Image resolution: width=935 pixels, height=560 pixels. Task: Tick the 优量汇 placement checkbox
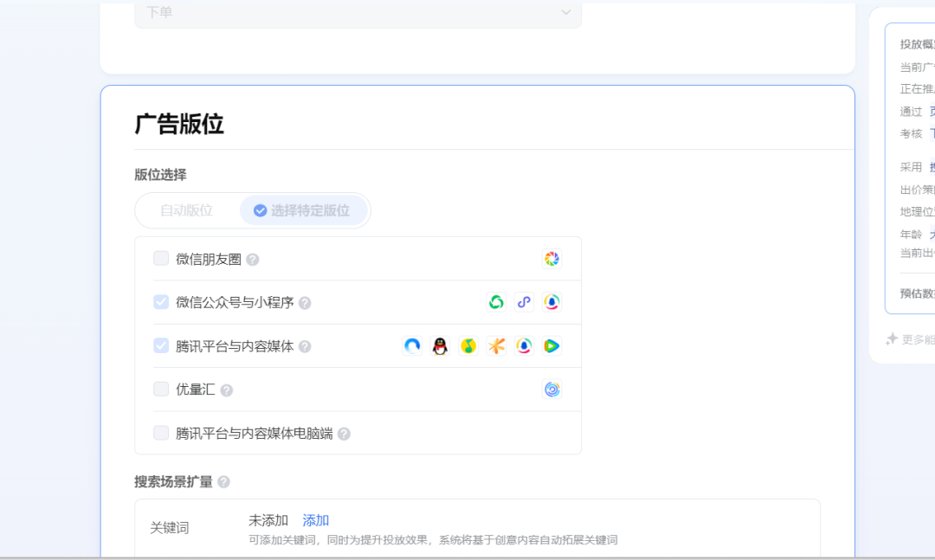[161, 389]
